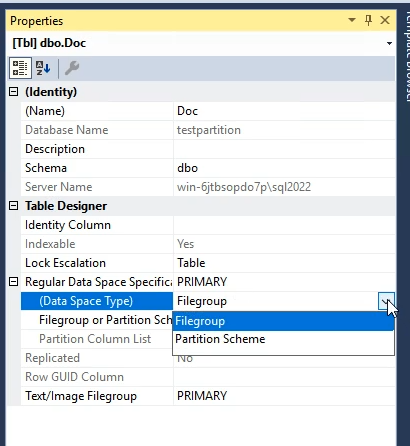
Task: Choose Partition Scheme option
Action: click(x=283, y=339)
